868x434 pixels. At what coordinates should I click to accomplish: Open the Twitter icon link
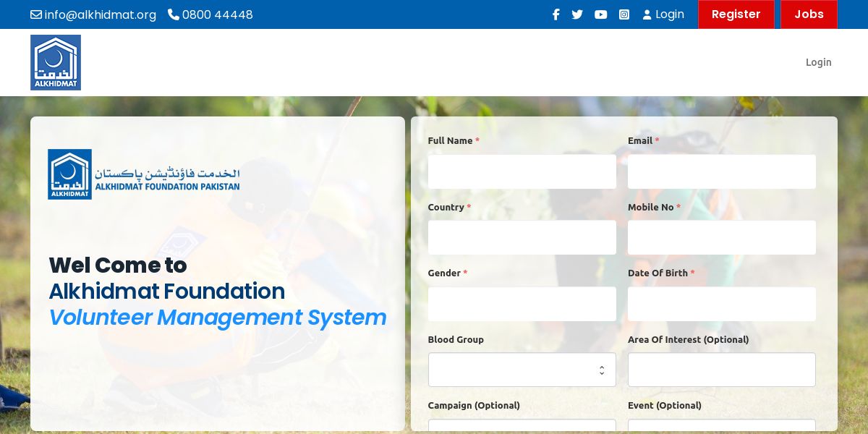(x=577, y=14)
